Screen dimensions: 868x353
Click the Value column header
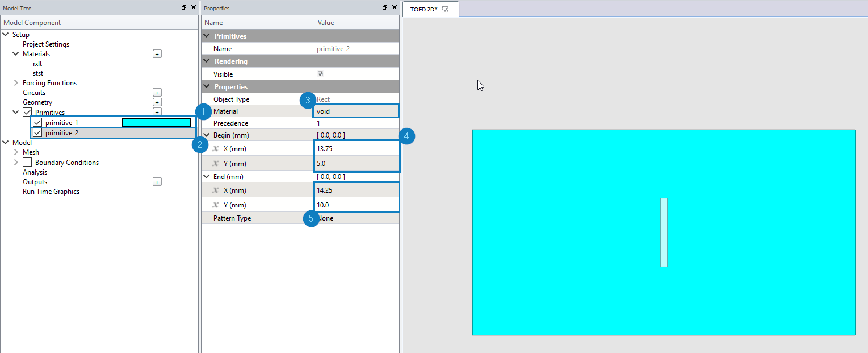(357, 23)
